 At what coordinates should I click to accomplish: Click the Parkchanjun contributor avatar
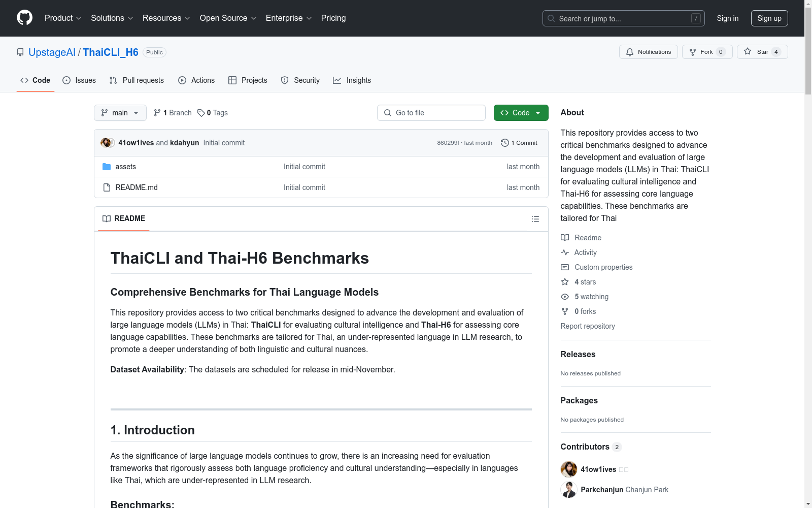point(569,490)
